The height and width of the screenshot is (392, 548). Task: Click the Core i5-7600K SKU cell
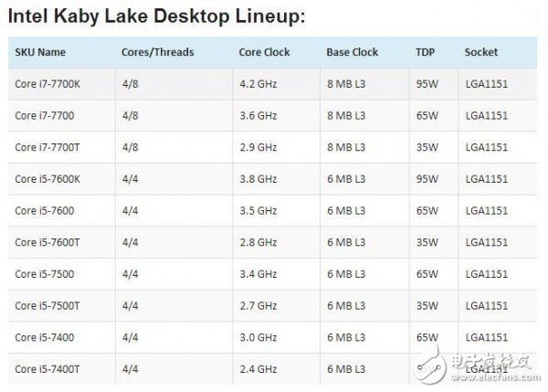pyautogui.click(x=47, y=179)
